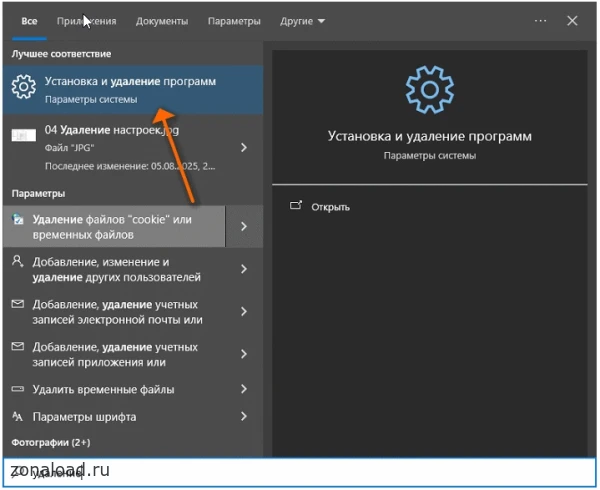Screen dimensions: 600x490
Task: Click the Открыть icon in the preview pane
Action: click(x=296, y=206)
